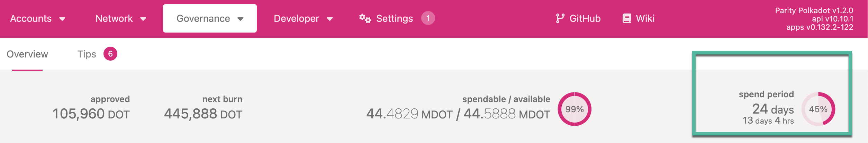Click the 45% spend period progress circle
868x143 pixels.
coord(818,109)
